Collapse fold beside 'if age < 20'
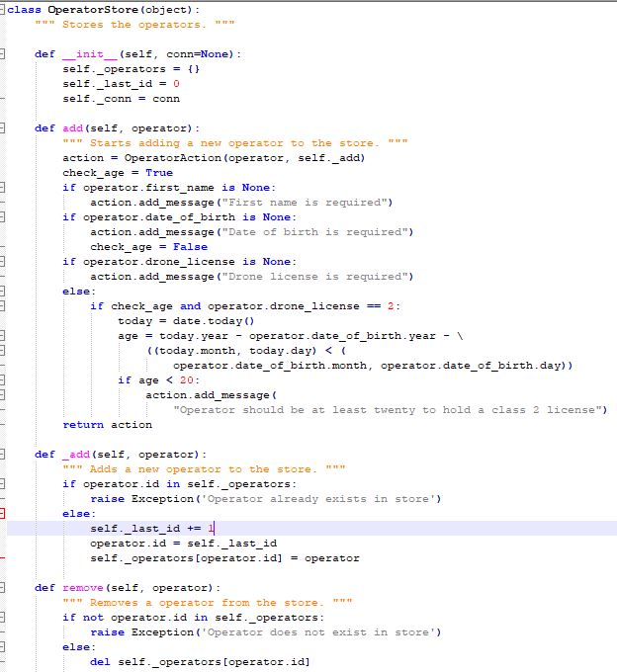The height and width of the screenshot is (672, 617). (2, 380)
